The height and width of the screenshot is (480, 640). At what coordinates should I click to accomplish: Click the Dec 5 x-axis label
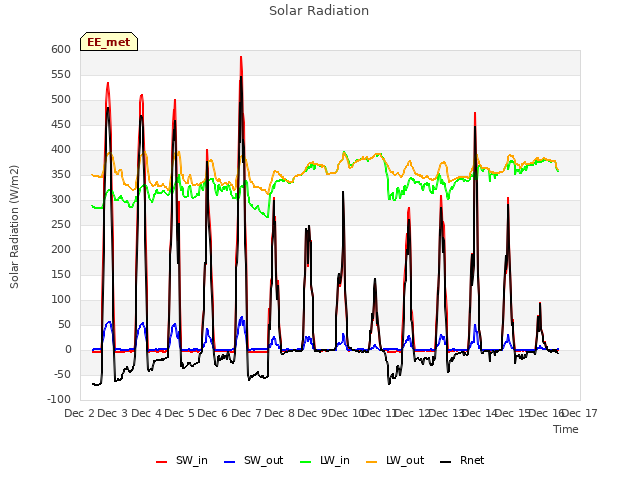click(179, 413)
